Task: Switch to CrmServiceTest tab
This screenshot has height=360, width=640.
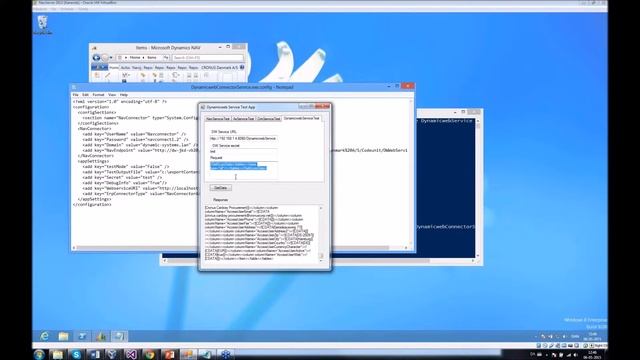Action: coord(269,119)
